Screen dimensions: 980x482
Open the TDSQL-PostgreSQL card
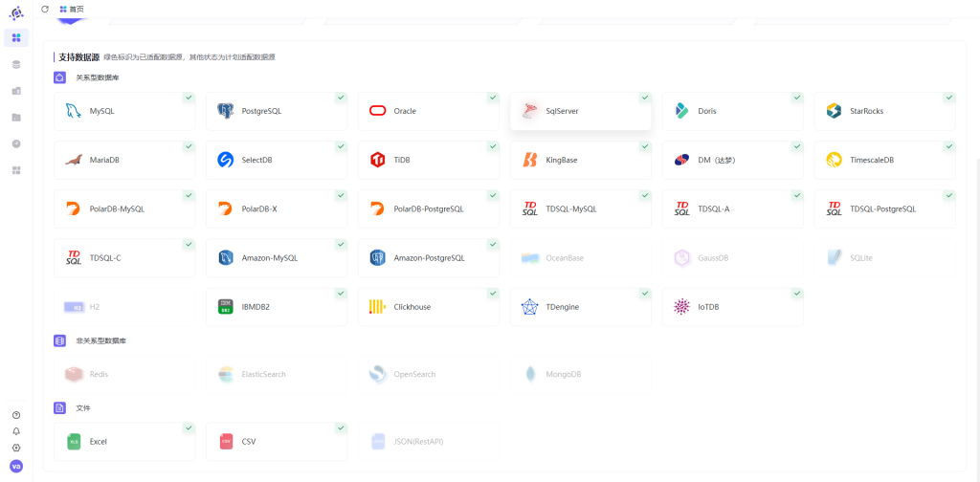pyautogui.click(x=884, y=209)
